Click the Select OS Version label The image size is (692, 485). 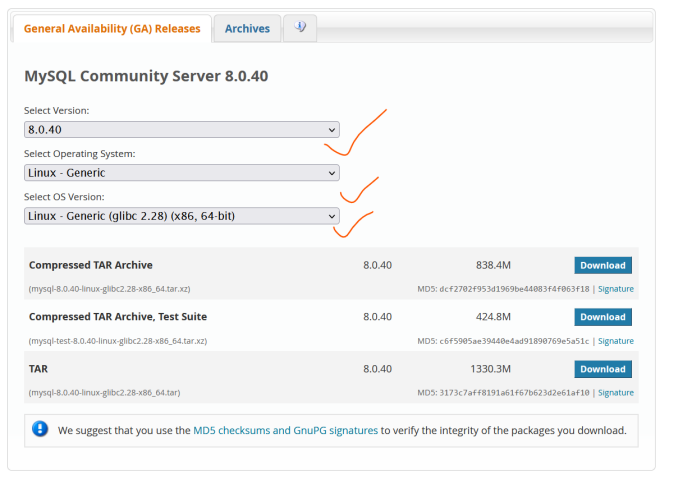pos(64,197)
